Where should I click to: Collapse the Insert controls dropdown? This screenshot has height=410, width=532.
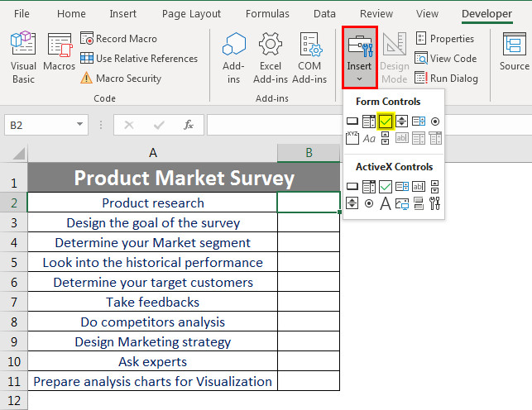[360, 58]
